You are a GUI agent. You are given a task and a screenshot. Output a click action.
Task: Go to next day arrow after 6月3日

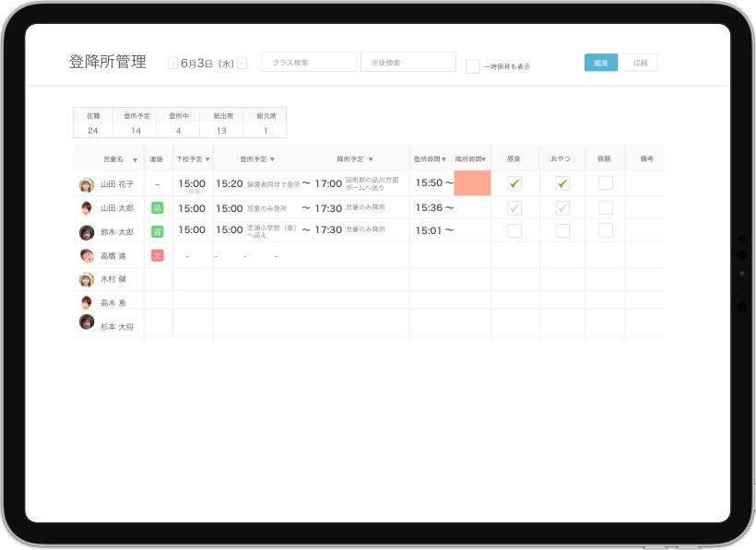(242, 64)
